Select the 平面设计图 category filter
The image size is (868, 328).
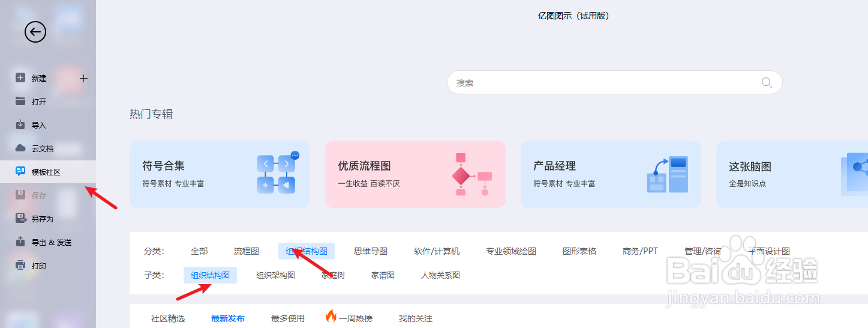tap(769, 251)
